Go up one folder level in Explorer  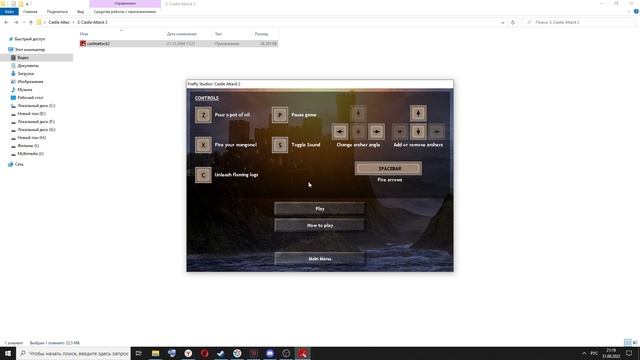tap(31, 22)
